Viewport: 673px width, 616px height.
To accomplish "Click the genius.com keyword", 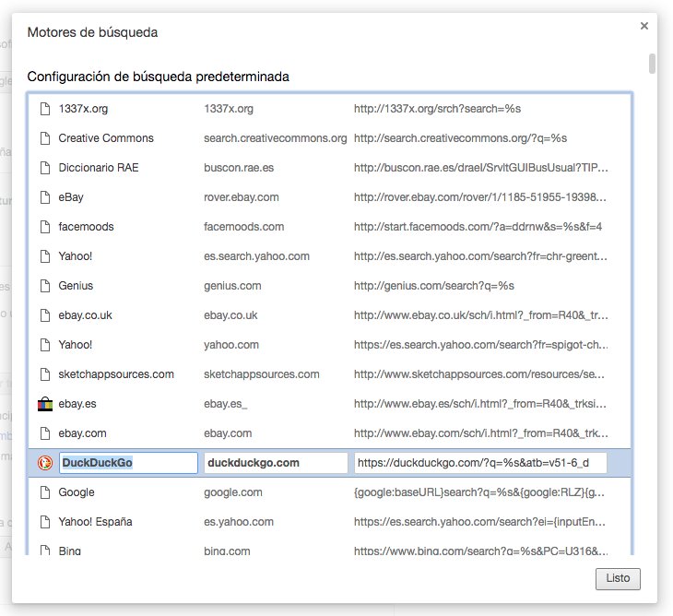I will (232, 286).
